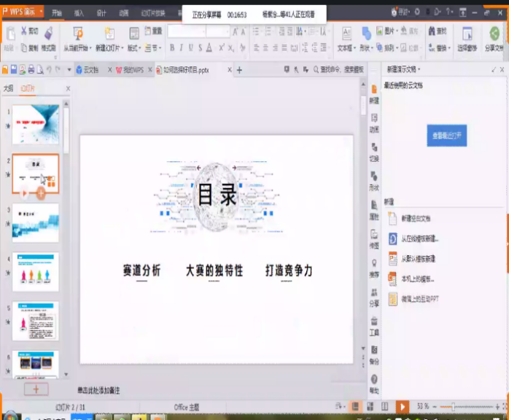Toggle Underline formatting
Image resolution: width=509 pixels, height=420 pixels.
click(190, 48)
